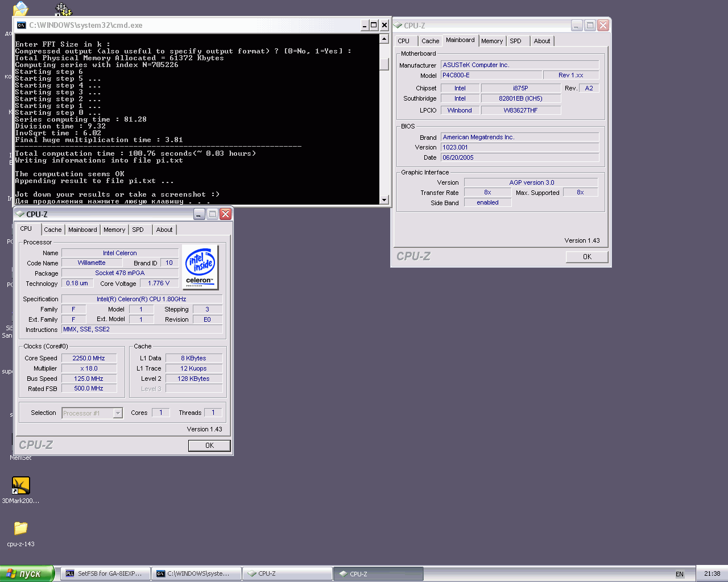Select Memory tab in front CPU-Z window
The image size is (728, 582).
(x=114, y=230)
